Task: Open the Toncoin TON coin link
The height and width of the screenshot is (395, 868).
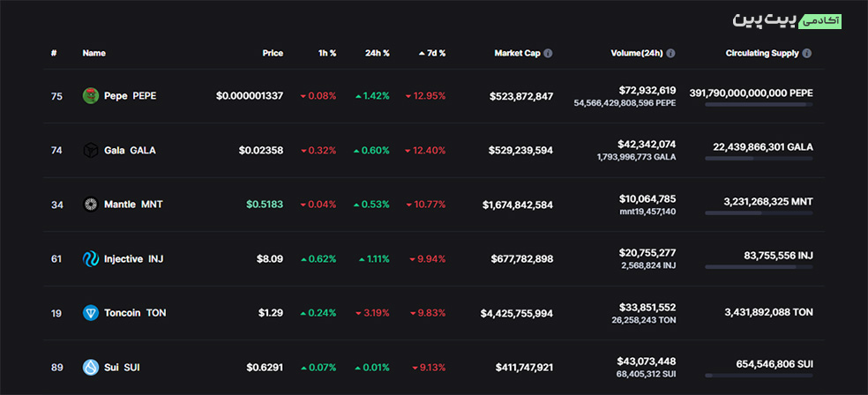Action: tap(134, 313)
